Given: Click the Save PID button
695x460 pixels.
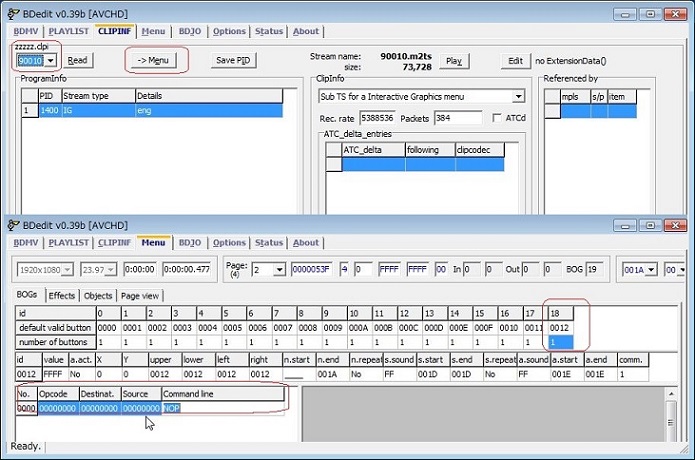Looking at the screenshot, I should point(233,60).
